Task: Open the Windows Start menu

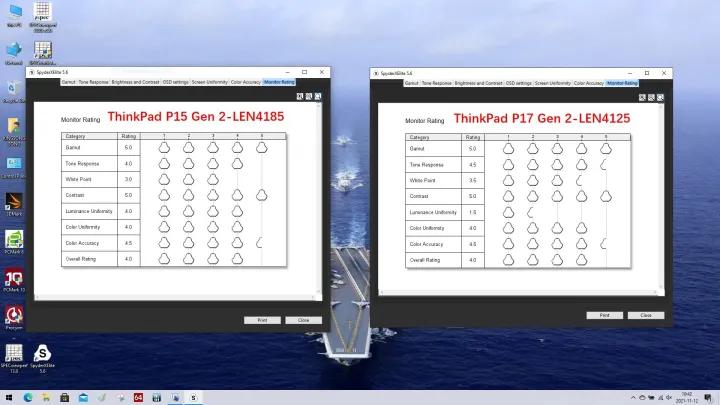Action: pyautogui.click(x=9, y=398)
